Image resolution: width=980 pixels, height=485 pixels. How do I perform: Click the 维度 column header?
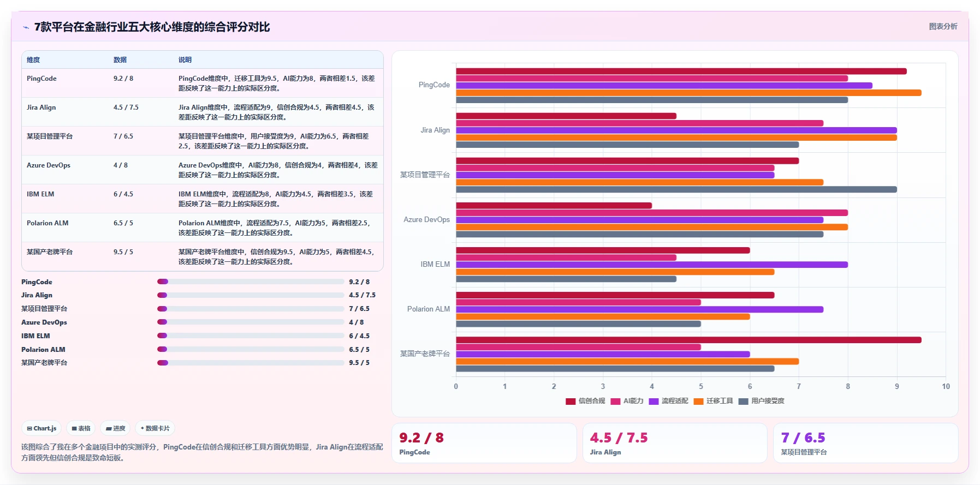pyautogui.click(x=33, y=60)
